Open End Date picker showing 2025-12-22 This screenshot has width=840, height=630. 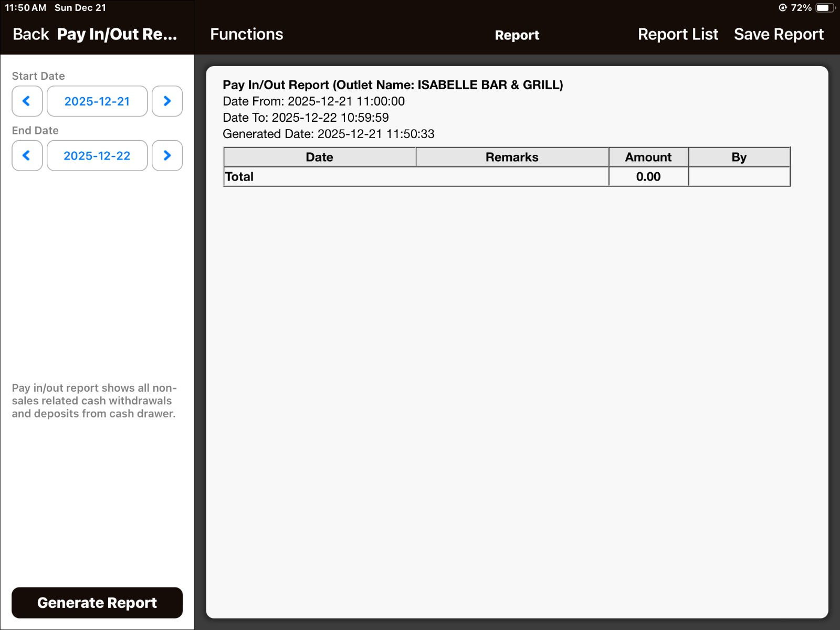click(x=97, y=155)
